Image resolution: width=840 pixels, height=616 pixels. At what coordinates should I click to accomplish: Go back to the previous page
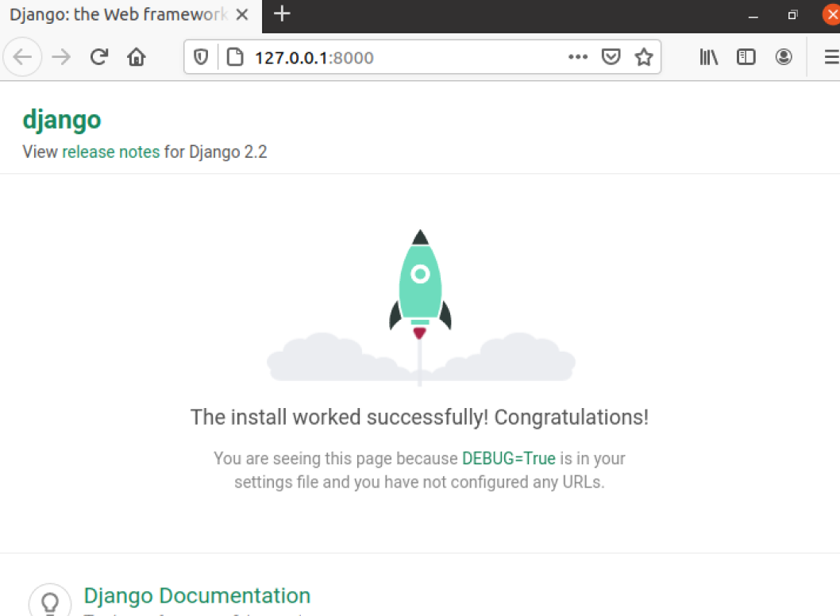click(x=22, y=57)
